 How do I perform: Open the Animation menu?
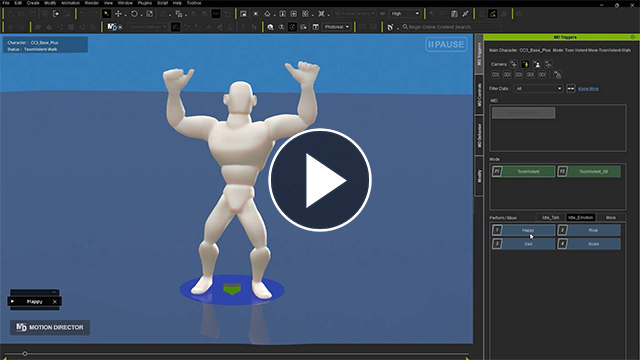(x=70, y=3)
